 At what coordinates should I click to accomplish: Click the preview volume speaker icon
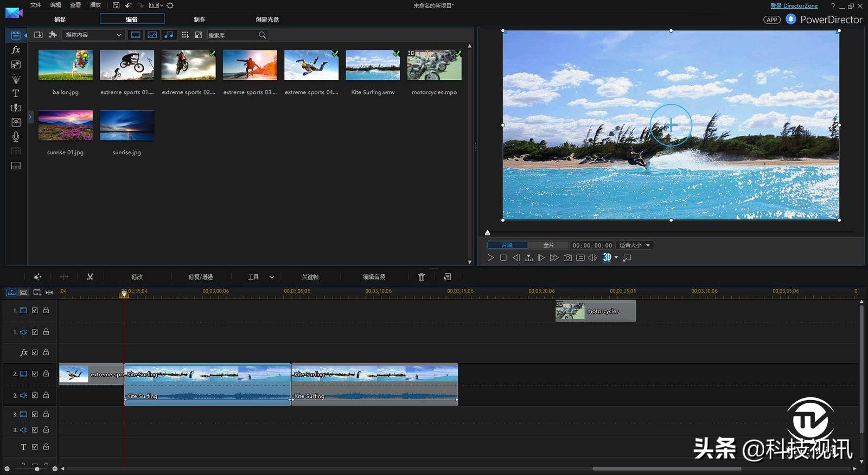pyautogui.click(x=592, y=258)
